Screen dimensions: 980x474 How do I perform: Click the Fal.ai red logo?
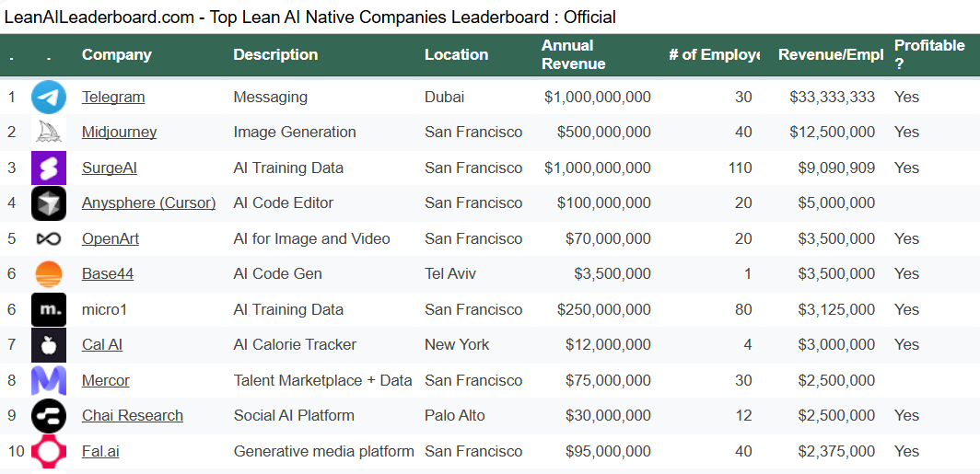pos(49,451)
